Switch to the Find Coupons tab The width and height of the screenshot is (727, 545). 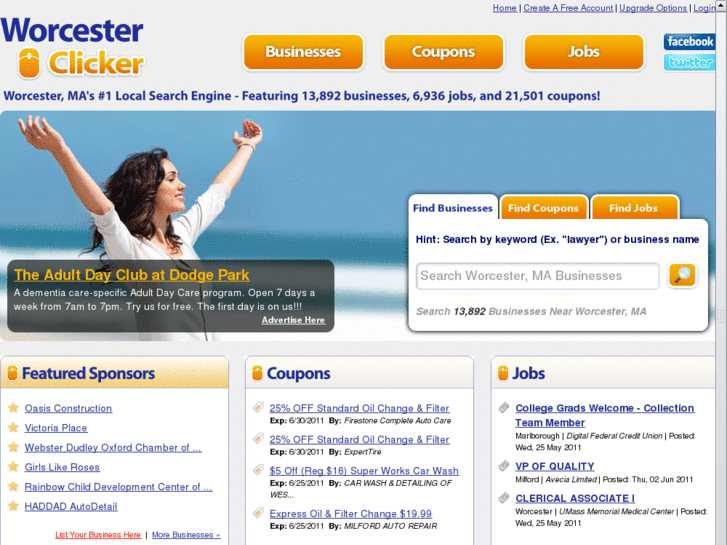tap(543, 208)
